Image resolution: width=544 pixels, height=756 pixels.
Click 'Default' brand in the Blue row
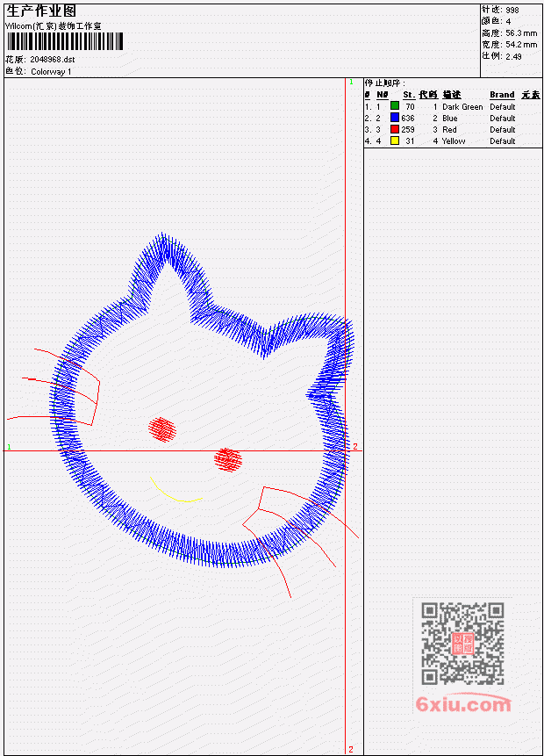coord(503,119)
